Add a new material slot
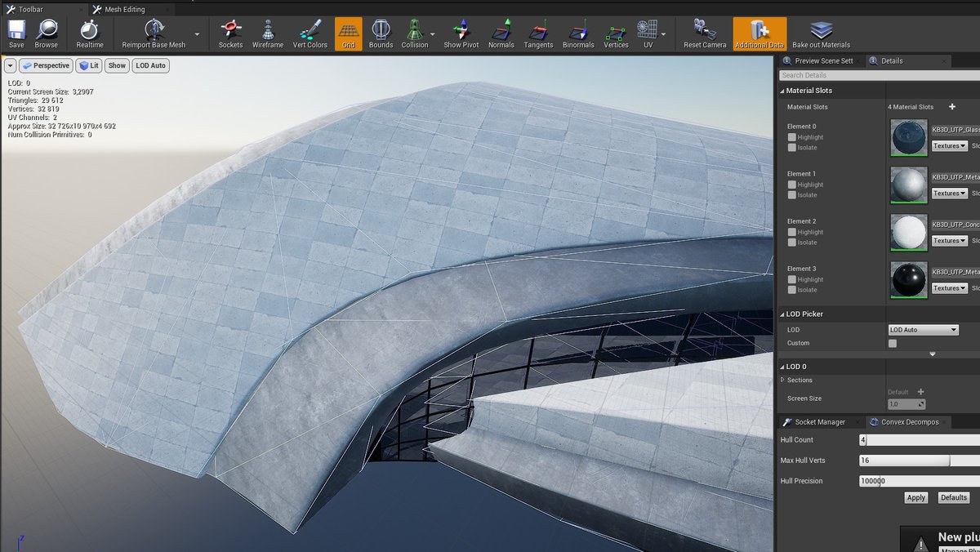The image size is (980, 552). point(951,107)
